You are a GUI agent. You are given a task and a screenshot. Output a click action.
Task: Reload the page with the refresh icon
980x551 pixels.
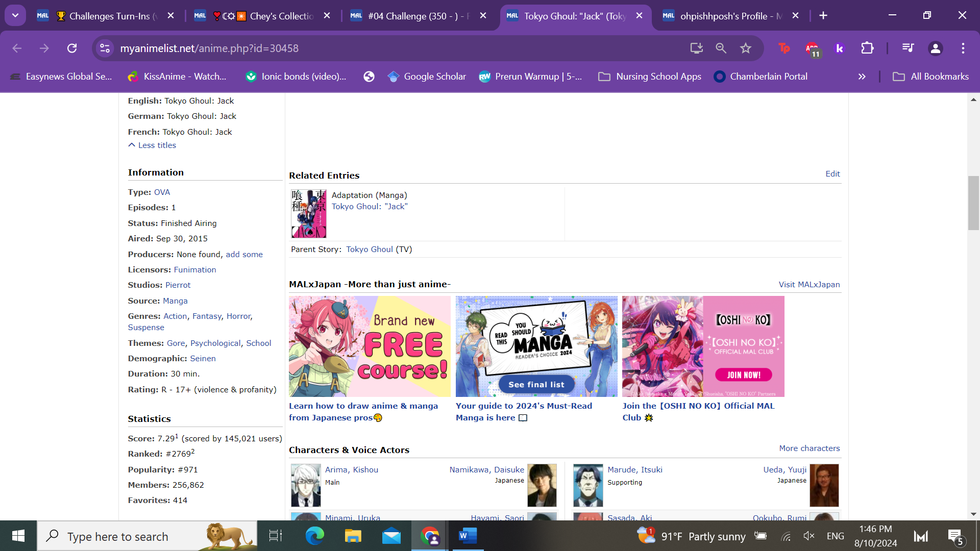pos(72,48)
